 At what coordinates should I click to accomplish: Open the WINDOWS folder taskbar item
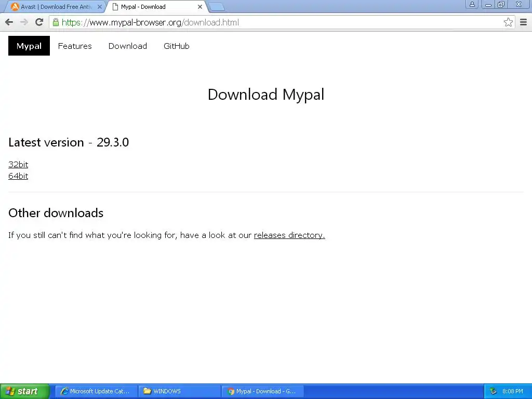click(179, 391)
